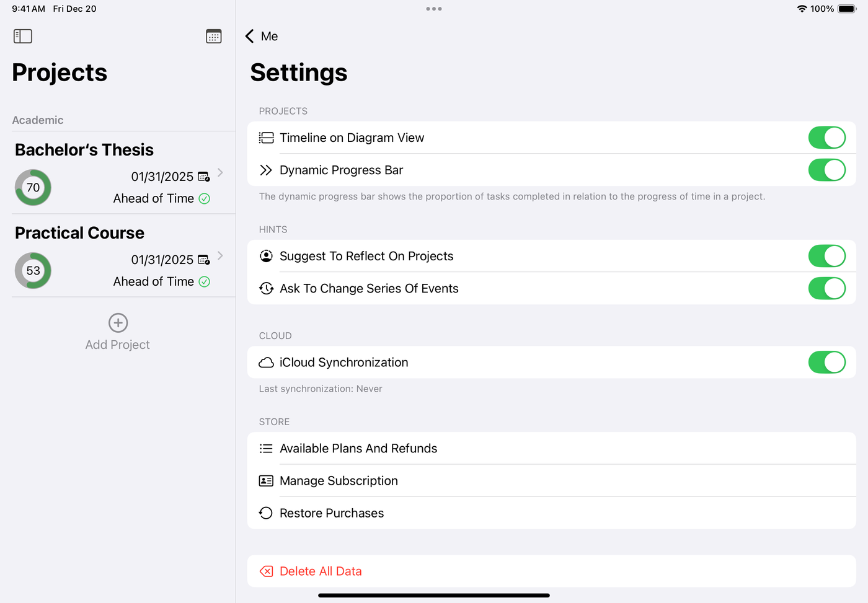Click Bachelor's Thesis progress ring 70

point(33,188)
